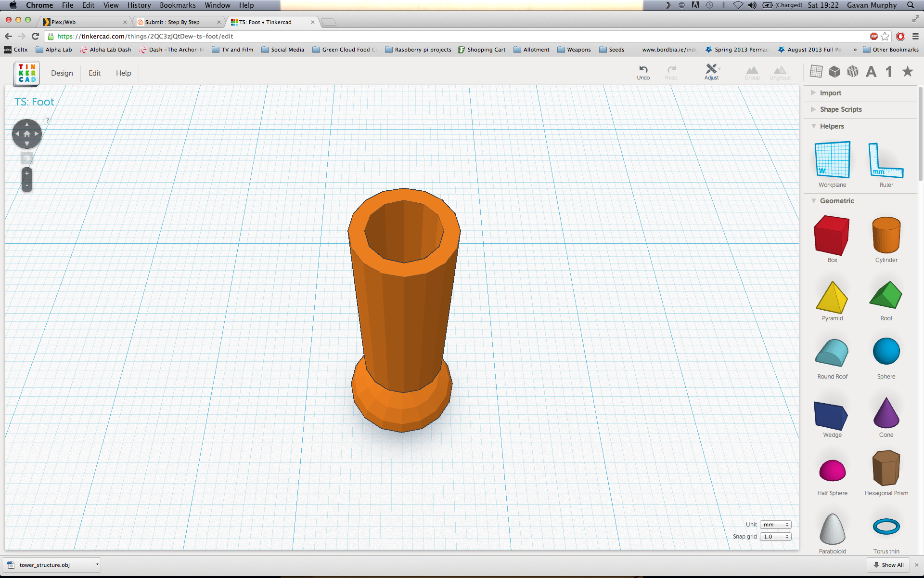Open Spotlight search magnifier
Viewport: 924px width, 578px height.
point(911,5)
